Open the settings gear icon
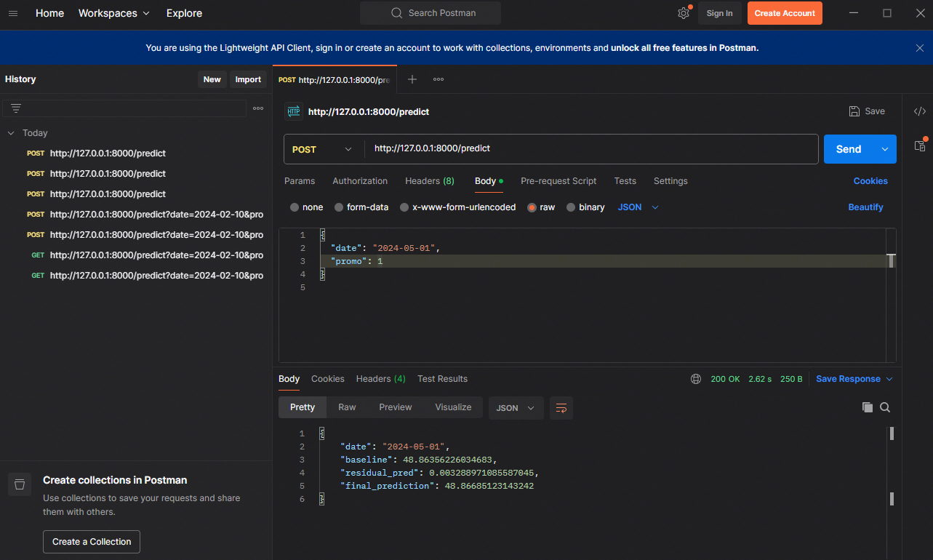Screen dimensions: 933x560 coord(684,13)
